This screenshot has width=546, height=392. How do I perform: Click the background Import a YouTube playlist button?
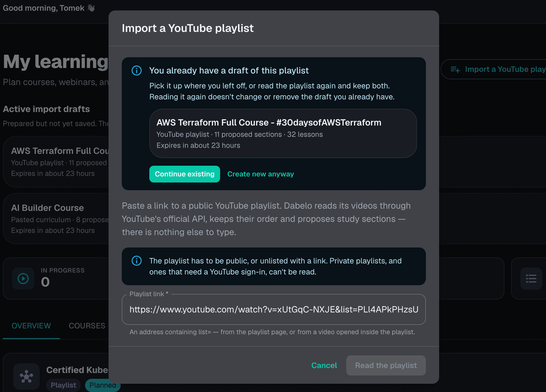pyautogui.click(x=493, y=69)
